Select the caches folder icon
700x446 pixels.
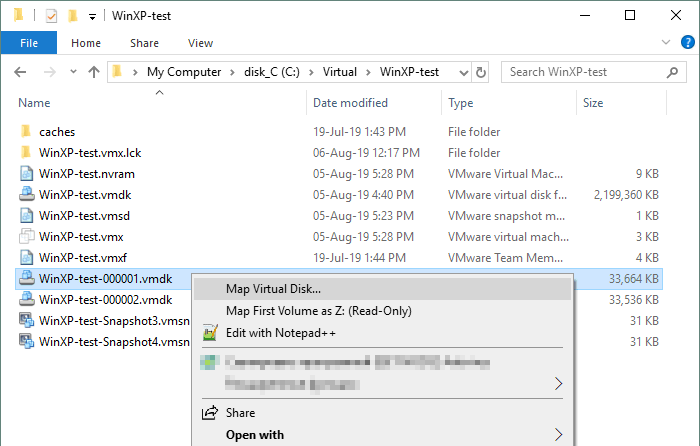(26, 131)
